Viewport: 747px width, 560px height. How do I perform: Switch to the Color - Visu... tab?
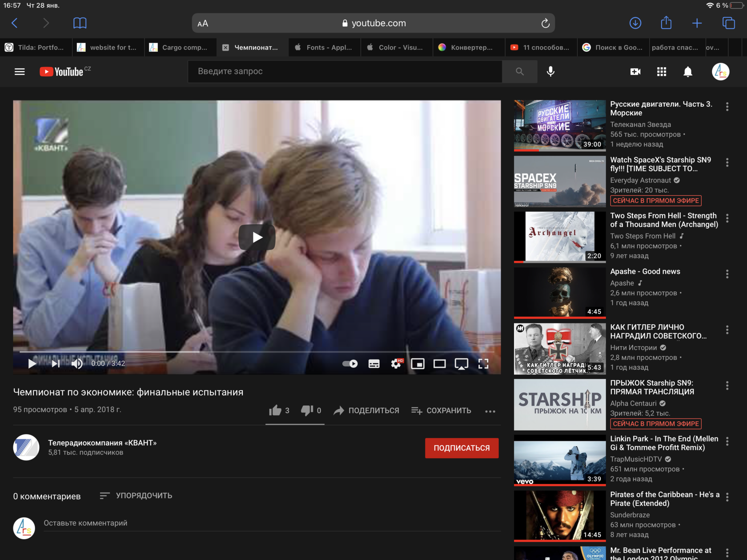tap(397, 48)
